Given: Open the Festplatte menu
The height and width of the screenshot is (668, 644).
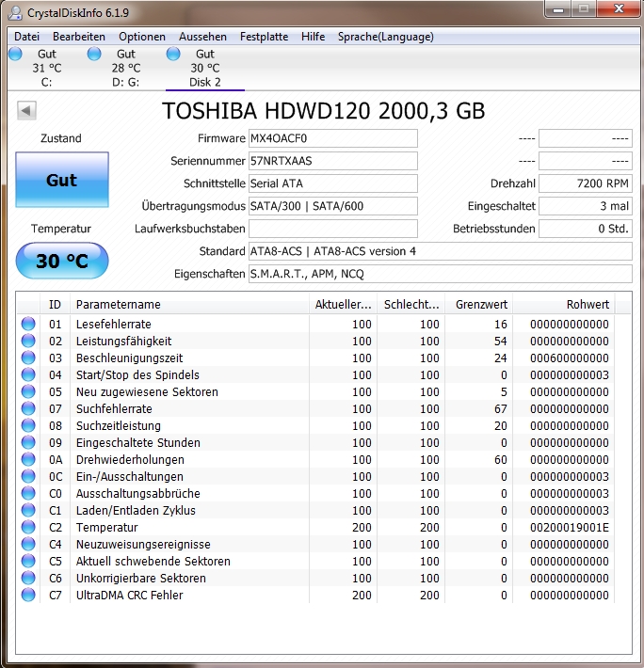Looking at the screenshot, I should 264,37.
